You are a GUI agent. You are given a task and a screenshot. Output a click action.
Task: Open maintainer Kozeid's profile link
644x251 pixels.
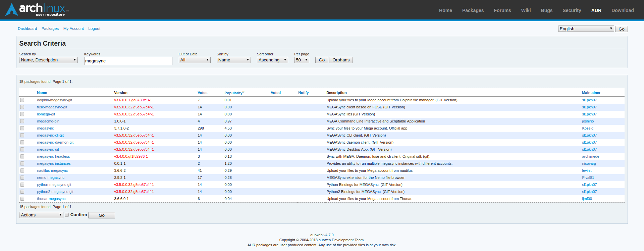coord(588,128)
